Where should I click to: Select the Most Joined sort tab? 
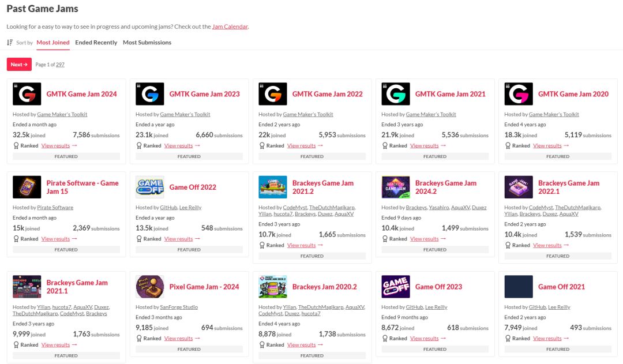click(x=53, y=43)
